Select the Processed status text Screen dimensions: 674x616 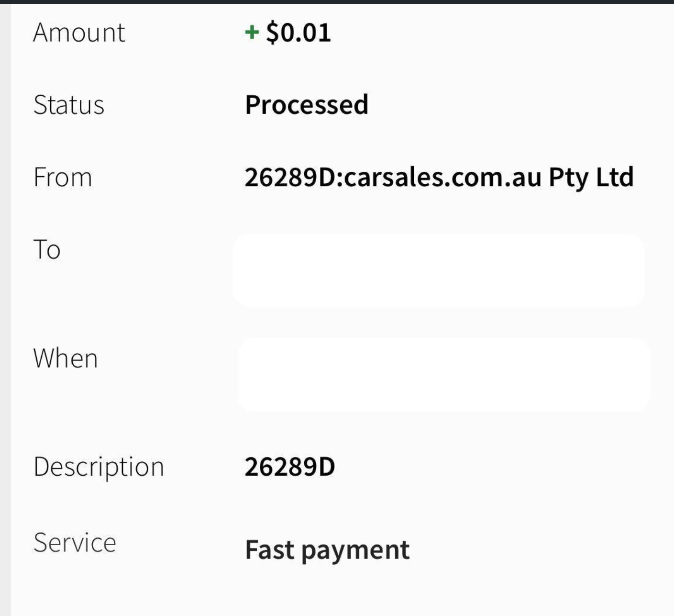coord(307,105)
